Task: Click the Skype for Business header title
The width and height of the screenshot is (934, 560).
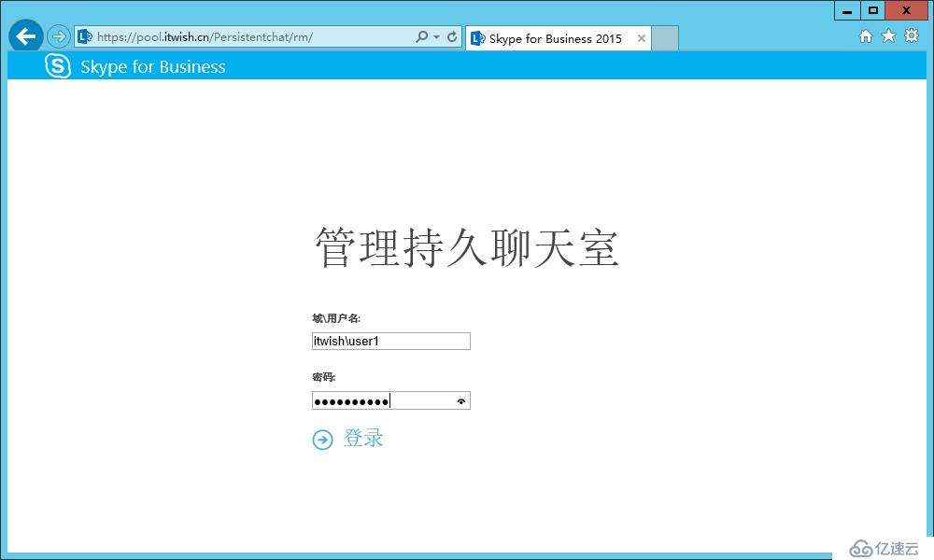Action: (153, 66)
